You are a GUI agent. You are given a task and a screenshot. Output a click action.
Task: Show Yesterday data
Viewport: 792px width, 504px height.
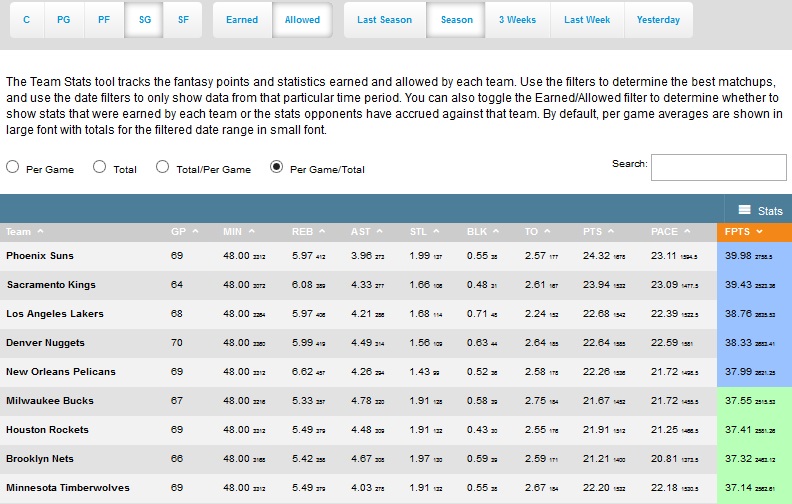coord(658,20)
